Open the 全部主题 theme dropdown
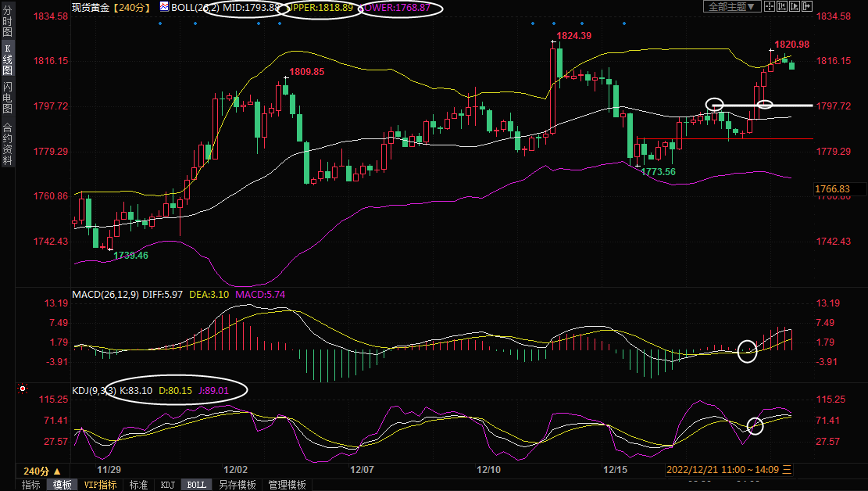868x491 pixels. [731, 6]
